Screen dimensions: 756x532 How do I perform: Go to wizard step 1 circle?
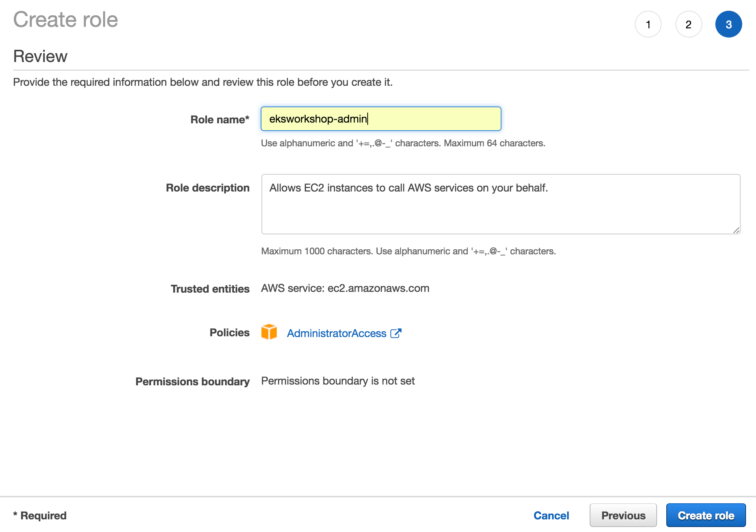[x=648, y=25]
